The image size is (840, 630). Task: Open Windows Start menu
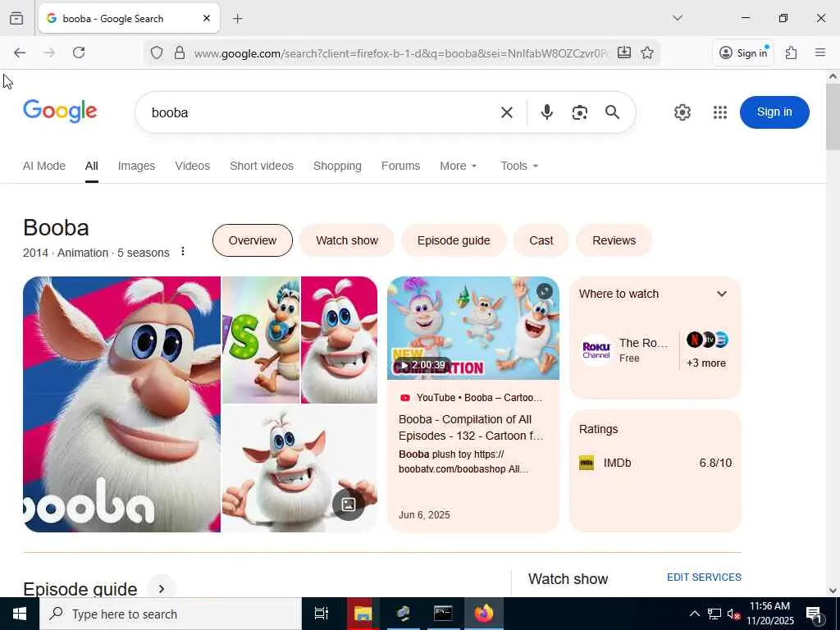[x=20, y=614]
